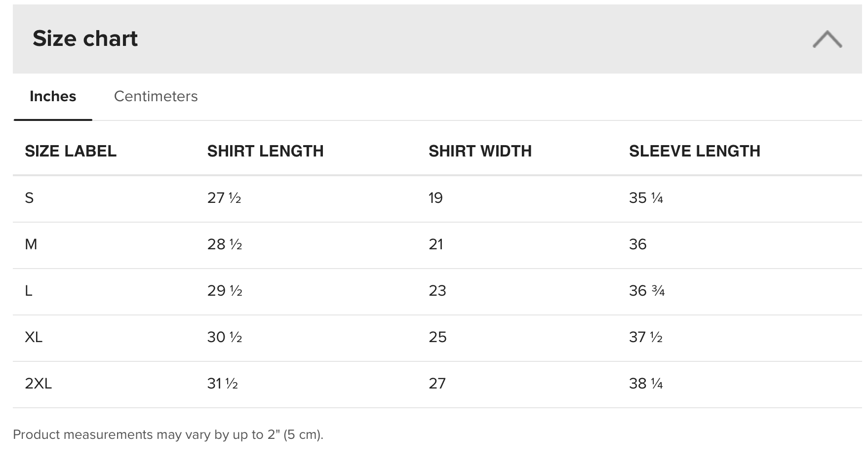Click the SIZE LABEL column header
The height and width of the screenshot is (467, 868).
pyautogui.click(x=71, y=151)
